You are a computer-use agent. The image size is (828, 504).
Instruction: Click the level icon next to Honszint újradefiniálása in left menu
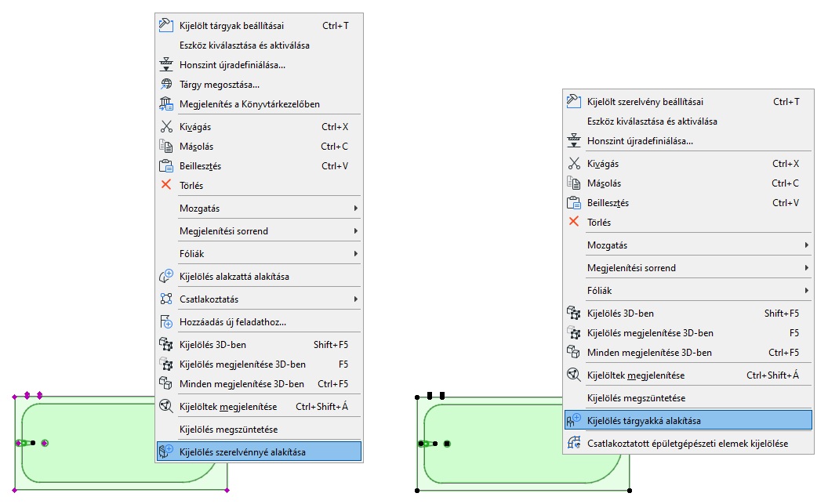[165, 64]
